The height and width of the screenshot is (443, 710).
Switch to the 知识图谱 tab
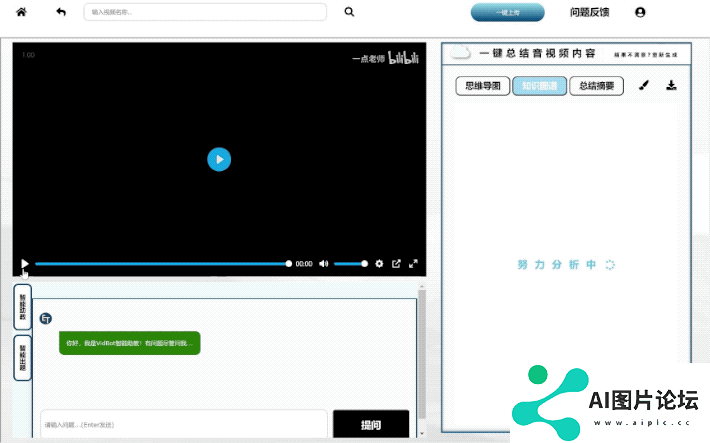(x=539, y=86)
